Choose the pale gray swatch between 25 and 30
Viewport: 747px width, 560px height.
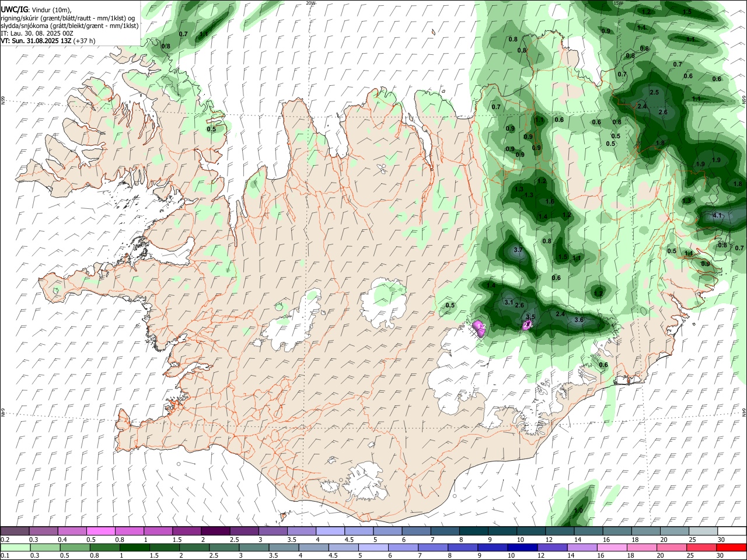point(703,531)
